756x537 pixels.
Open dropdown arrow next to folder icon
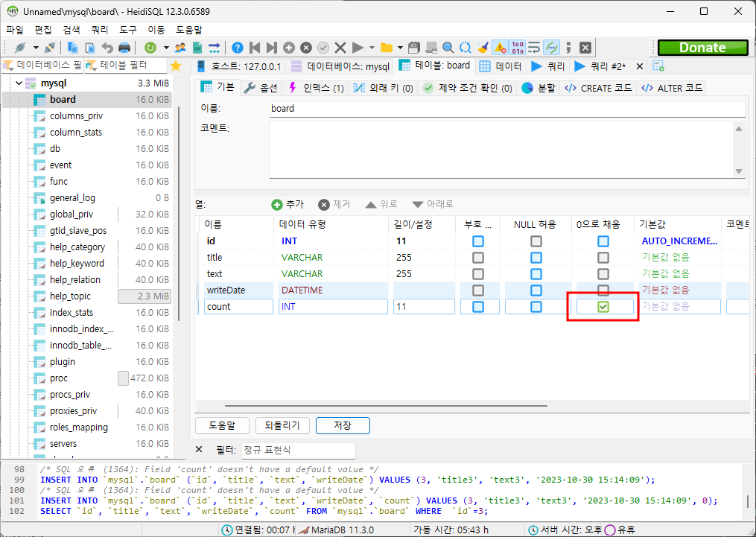click(x=400, y=48)
